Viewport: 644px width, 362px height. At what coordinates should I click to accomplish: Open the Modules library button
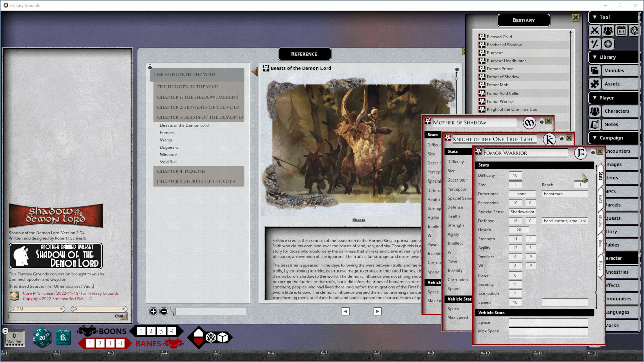coord(614,71)
